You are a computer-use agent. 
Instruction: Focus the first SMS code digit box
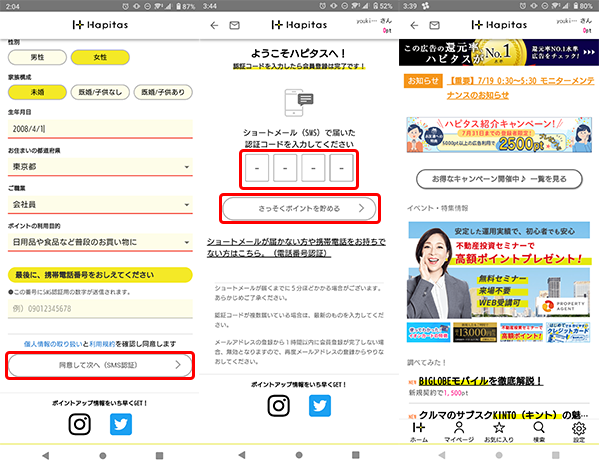257,168
